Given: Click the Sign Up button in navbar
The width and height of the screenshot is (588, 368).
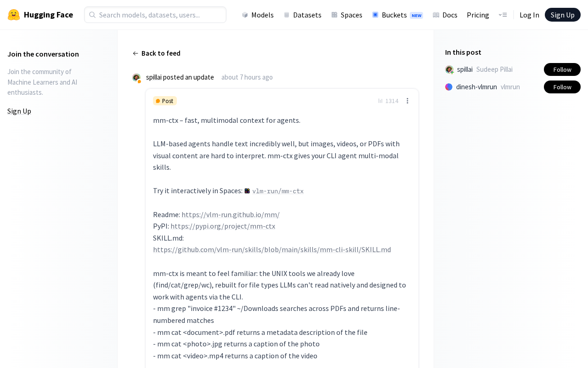Looking at the screenshot, I should pos(563,15).
